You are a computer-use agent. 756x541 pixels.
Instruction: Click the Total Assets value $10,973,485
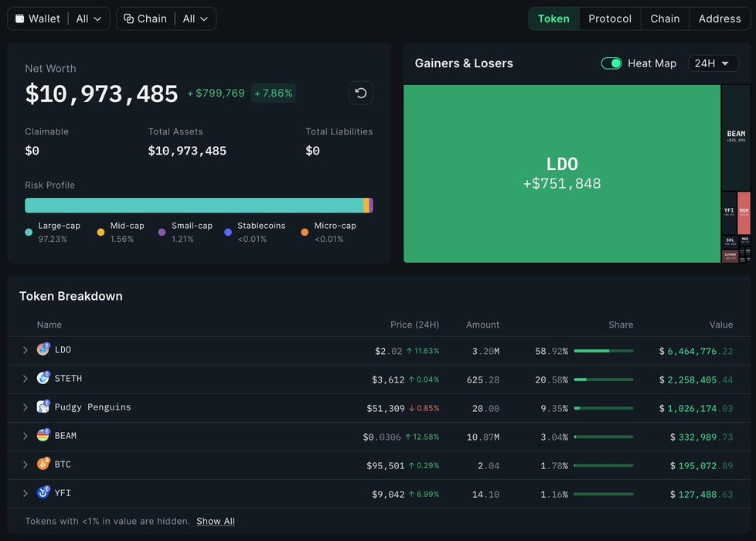click(187, 151)
